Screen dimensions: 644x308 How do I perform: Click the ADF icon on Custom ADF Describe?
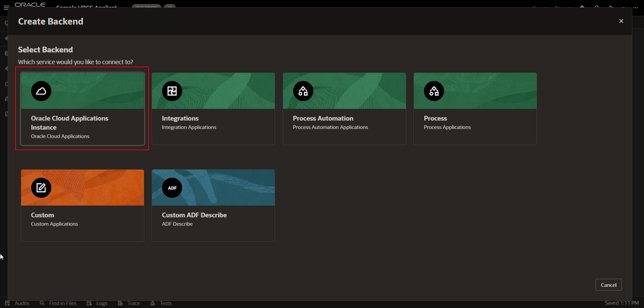172,188
